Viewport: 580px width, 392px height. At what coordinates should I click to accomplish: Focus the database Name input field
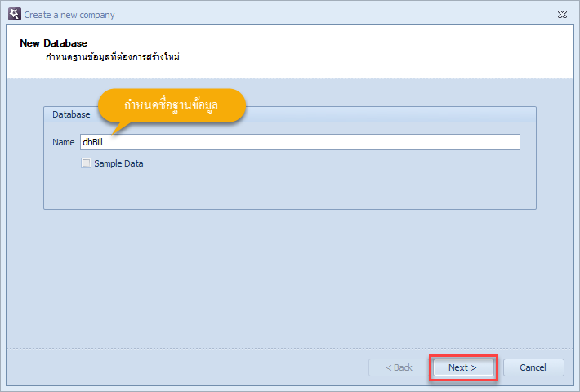coord(300,142)
